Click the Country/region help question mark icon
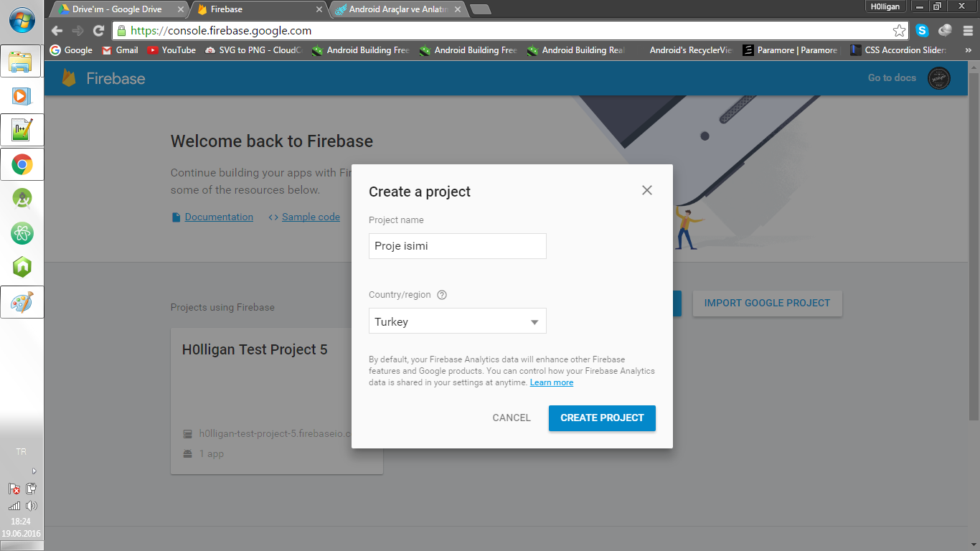The height and width of the screenshot is (551, 980). [x=442, y=295]
